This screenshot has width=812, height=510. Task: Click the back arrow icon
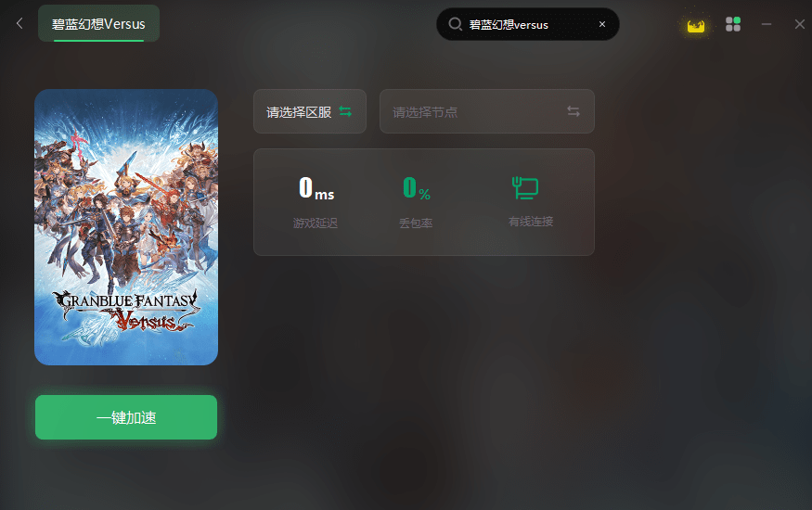click(19, 23)
